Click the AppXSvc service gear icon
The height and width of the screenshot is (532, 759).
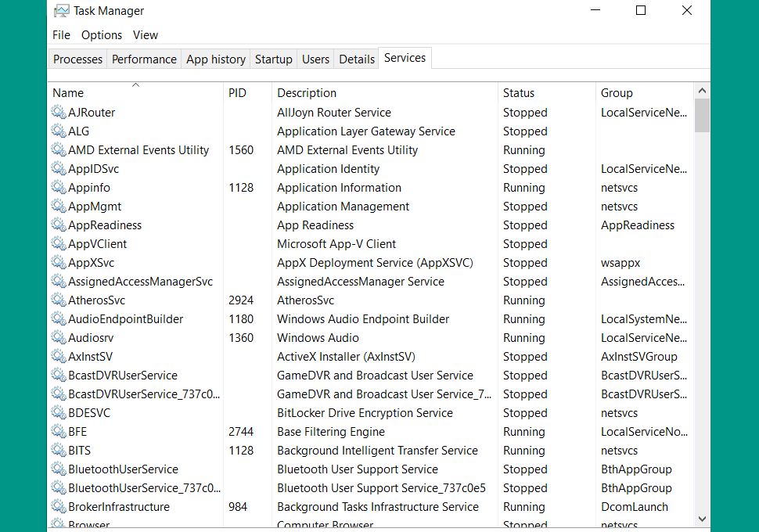coord(59,263)
